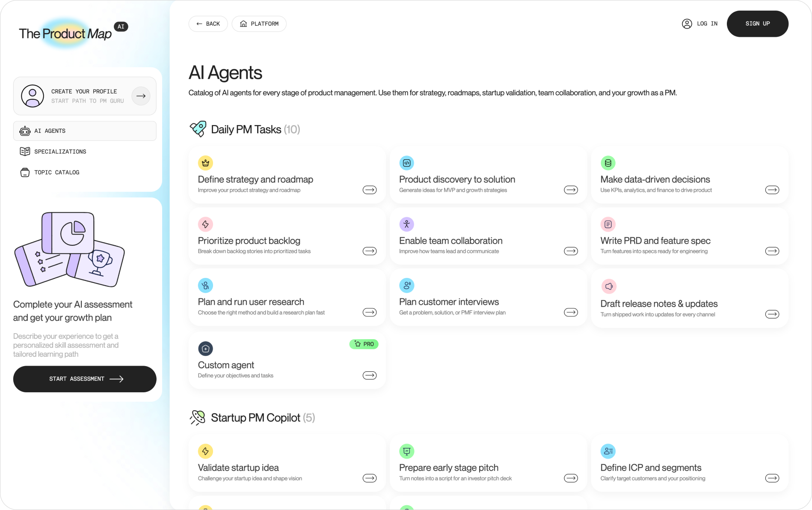Click the Log In user icon

[x=687, y=24]
